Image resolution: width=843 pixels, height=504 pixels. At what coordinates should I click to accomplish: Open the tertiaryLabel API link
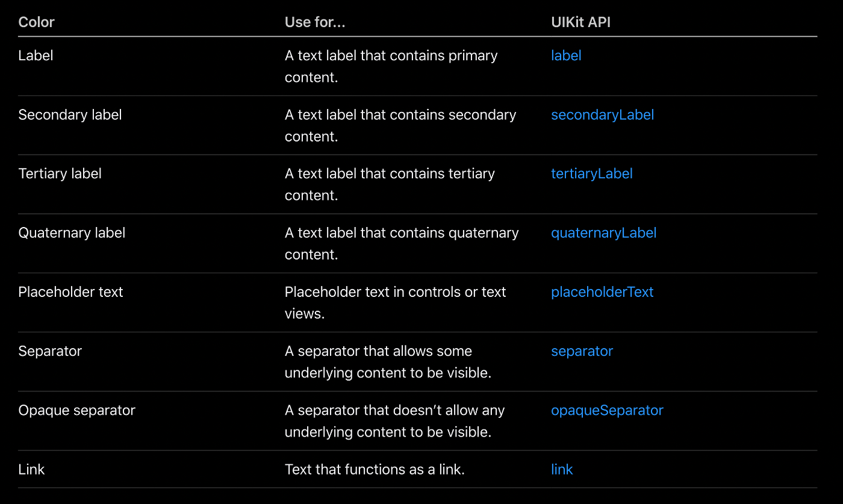[592, 173]
